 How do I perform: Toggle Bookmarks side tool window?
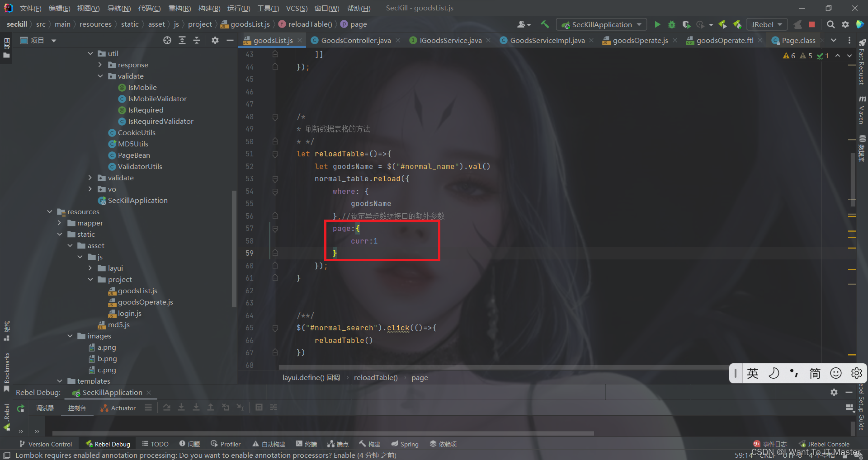click(x=6, y=372)
